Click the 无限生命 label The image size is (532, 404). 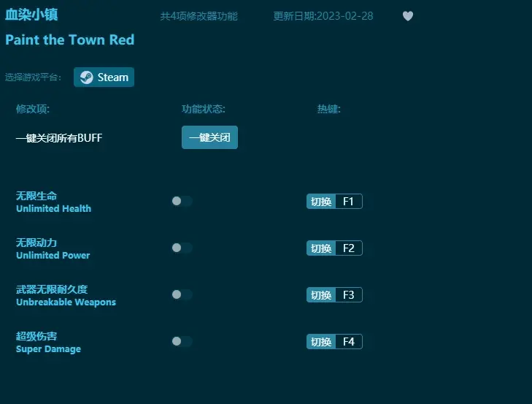pyautogui.click(x=36, y=196)
